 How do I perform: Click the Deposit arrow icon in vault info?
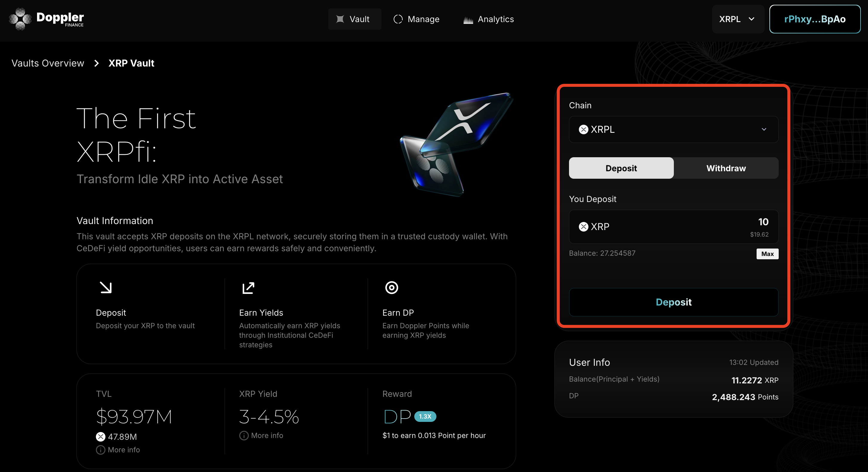click(106, 288)
